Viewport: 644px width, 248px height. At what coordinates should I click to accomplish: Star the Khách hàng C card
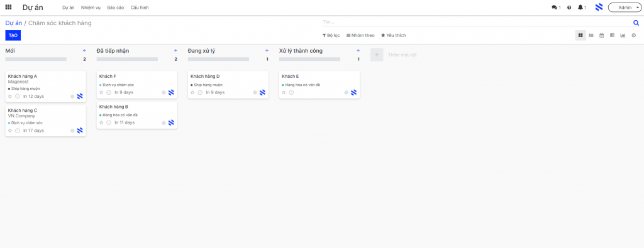[x=10, y=131]
